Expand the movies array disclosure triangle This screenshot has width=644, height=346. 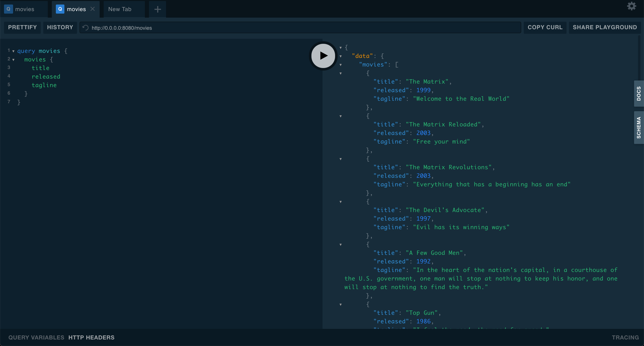(x=341, y=64)
